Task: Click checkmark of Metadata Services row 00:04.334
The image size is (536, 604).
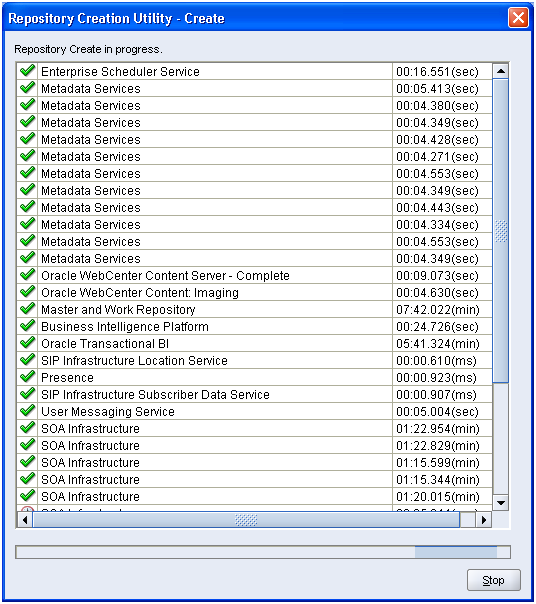Action: tap(27, 224)
